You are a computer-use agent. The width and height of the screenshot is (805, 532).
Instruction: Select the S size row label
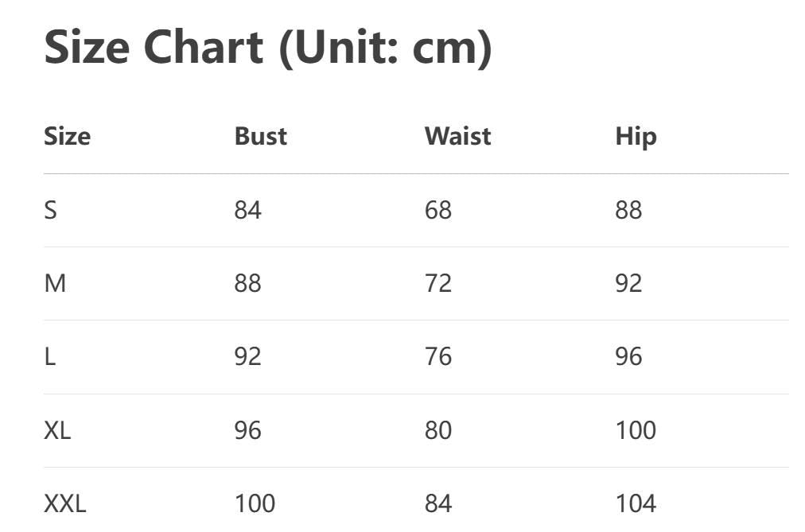pyautogui.click(x=50, y=210)
